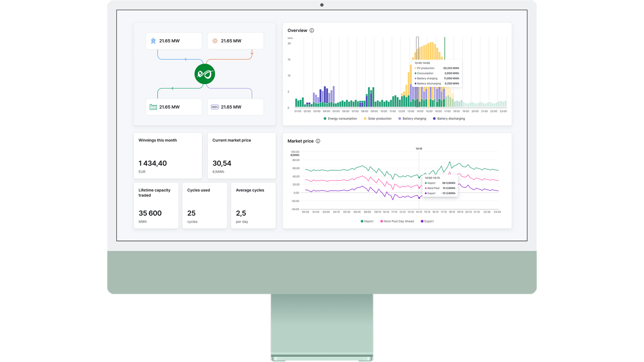Image resolution: width=644 pixels, height=362 pixels.
Task: Click the power grid pylon icon
Action: (153, 41)
